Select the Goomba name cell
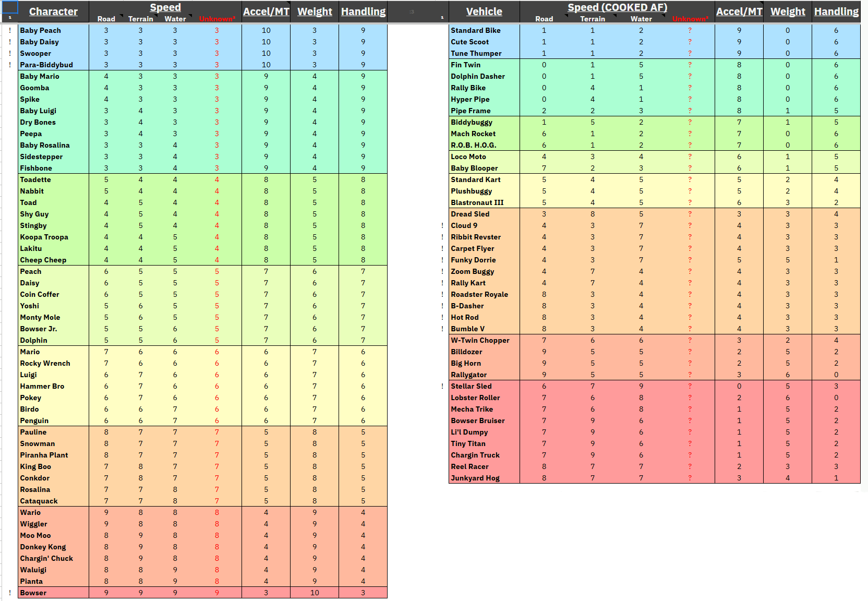Image resolution: width=868 pixels, height=601 pixels. [x=53, y=88]
